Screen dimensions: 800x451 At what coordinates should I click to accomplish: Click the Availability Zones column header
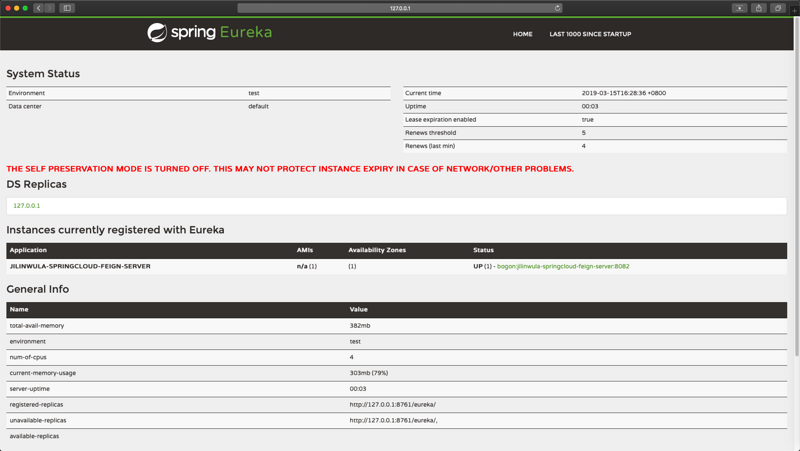tap(377, 250)
